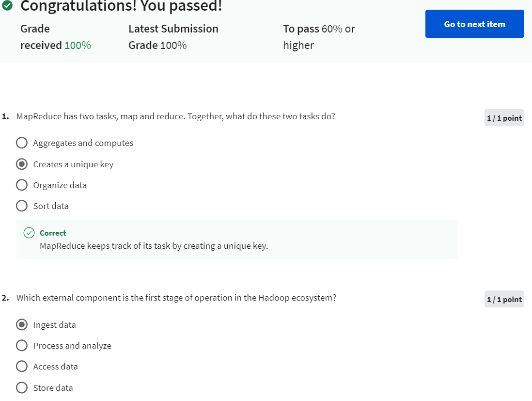Viewport: 532px width, 401px height.
Task: Click the 100% grade received value
Action: [x=79, y=45]
